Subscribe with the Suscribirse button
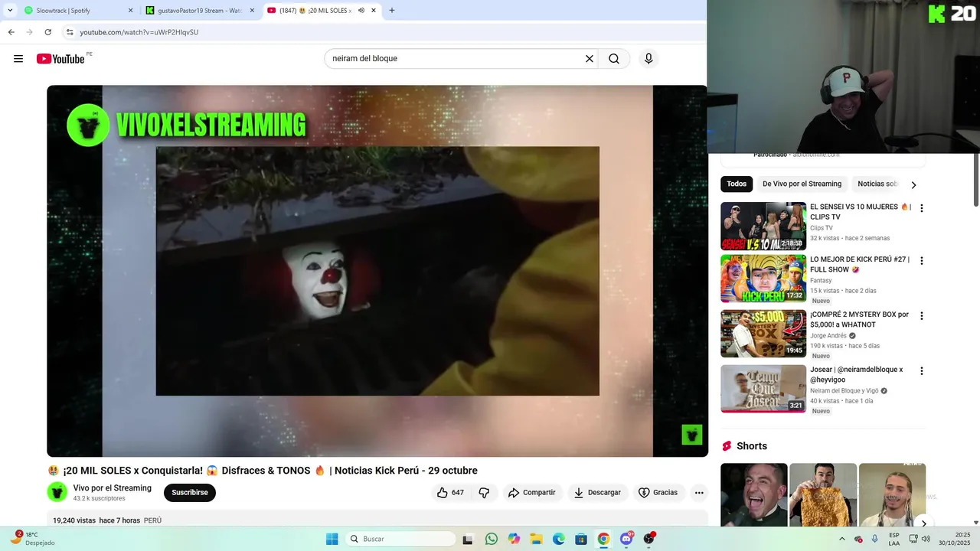The image size is (980, 551). click(x=190, y=493)
